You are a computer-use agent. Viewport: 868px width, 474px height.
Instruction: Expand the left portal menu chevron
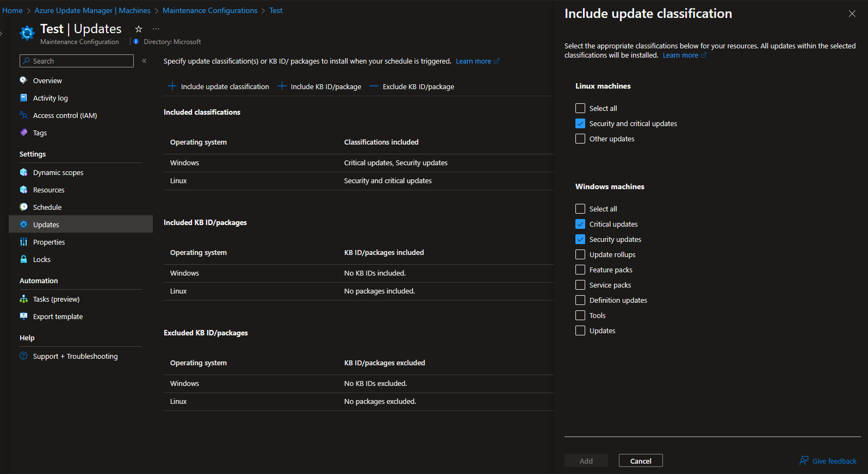tap(2, 34)
